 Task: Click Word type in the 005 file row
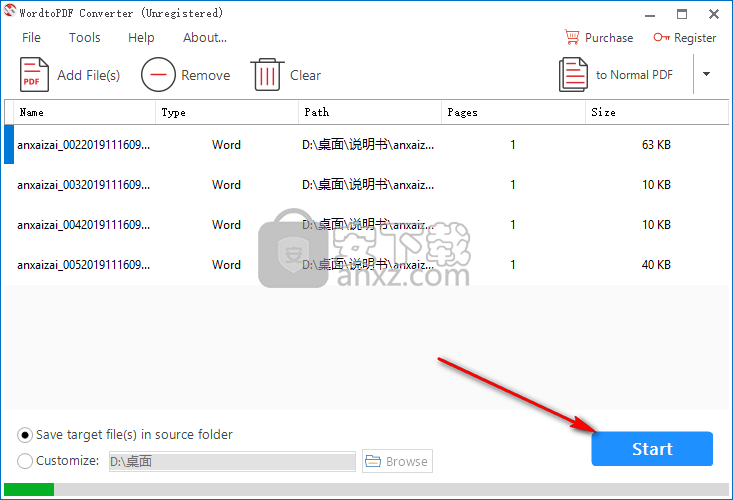[226, 265]
